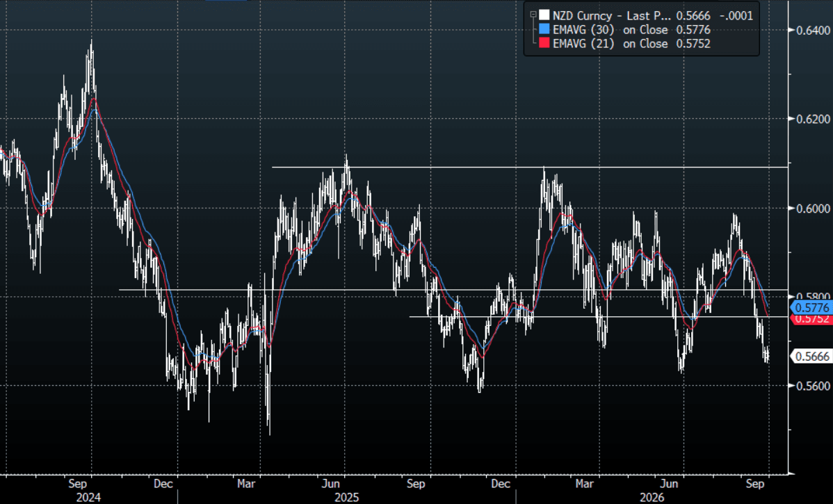Click the Mar 2025 month label on the time axis
Image resolution: width=833 pixels, height=504 pixels.
click(246, 484)
